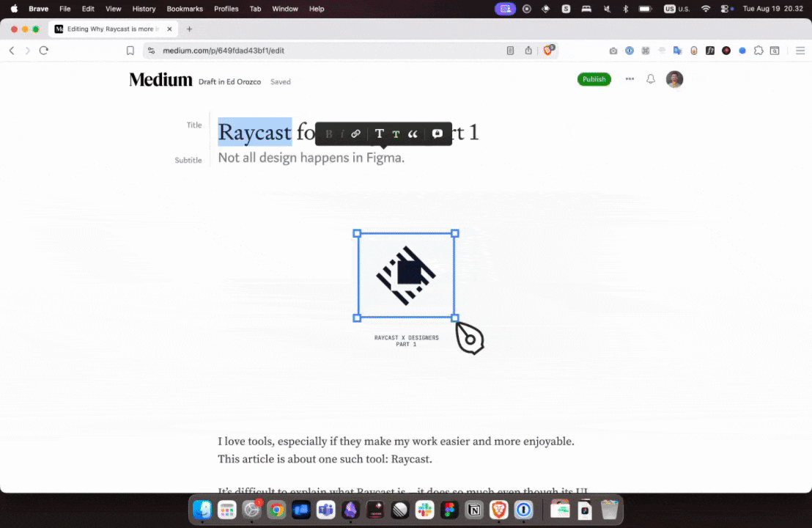Screen dimensions: 812x528
Task: Click the browser forward arrow
Action: [x=27, y=51]
